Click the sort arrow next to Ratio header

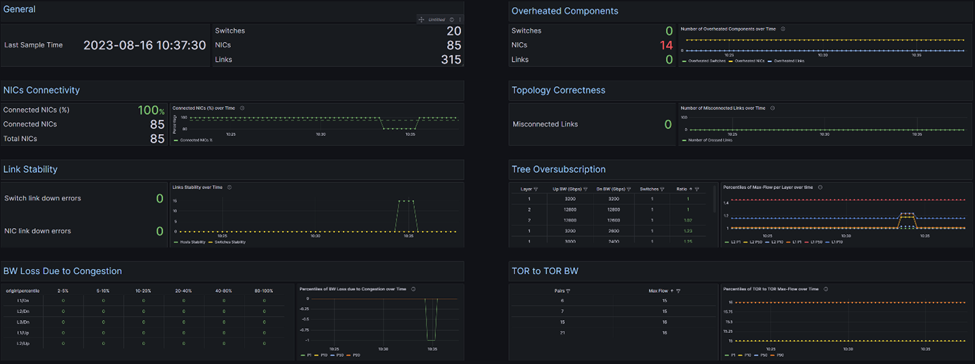(x=690, y=189)
